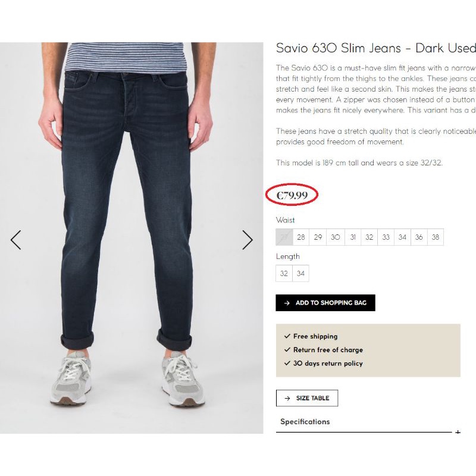Select waist size 38
This screenshot has height=476, width=476.
436,237
